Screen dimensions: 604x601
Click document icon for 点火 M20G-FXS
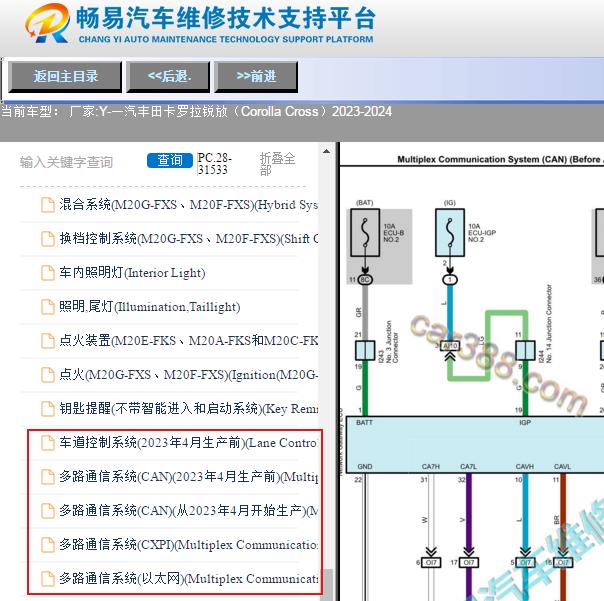pyautogui.click(x=48, y=374)
